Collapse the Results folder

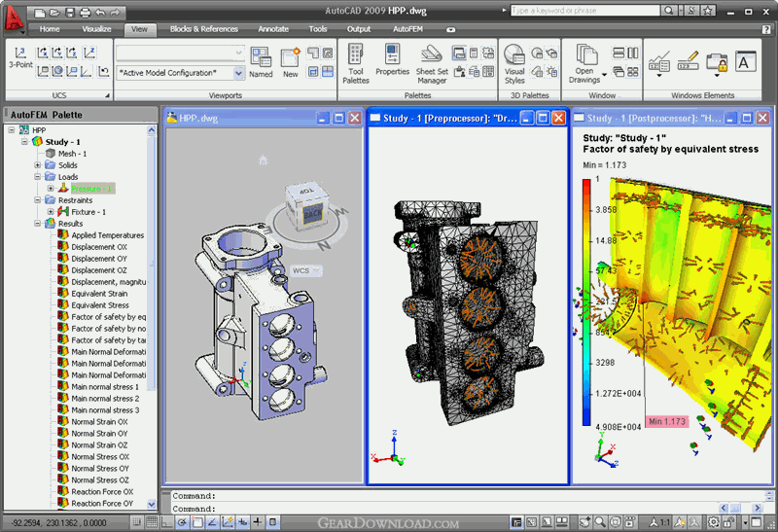37,224
